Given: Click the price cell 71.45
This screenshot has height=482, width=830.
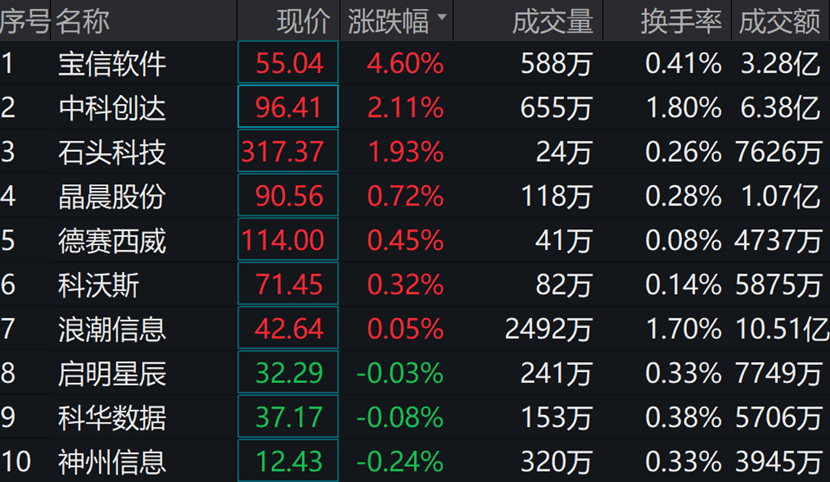Looking at the screenshot, I should 288,284.
